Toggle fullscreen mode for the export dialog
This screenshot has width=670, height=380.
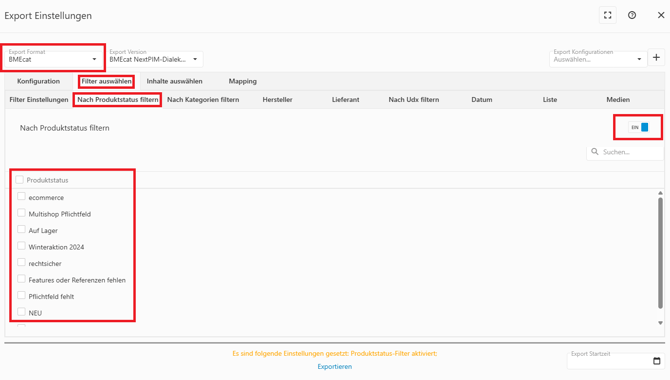[x=608, y=15]
